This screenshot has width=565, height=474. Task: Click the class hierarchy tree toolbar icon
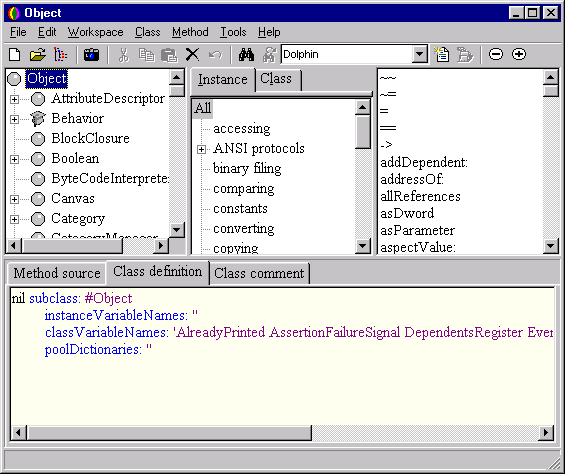(61, 55)
